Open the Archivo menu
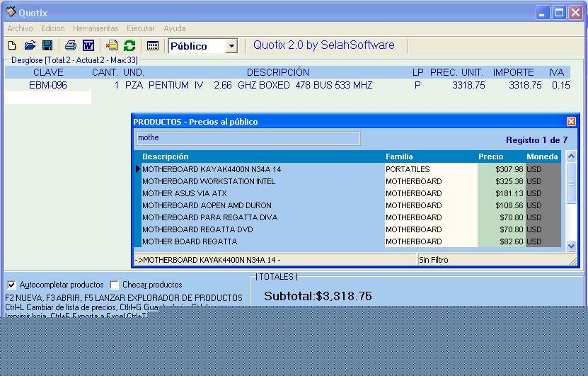The width and height of the screenshot is (588, 376). [x=20, y=28]
